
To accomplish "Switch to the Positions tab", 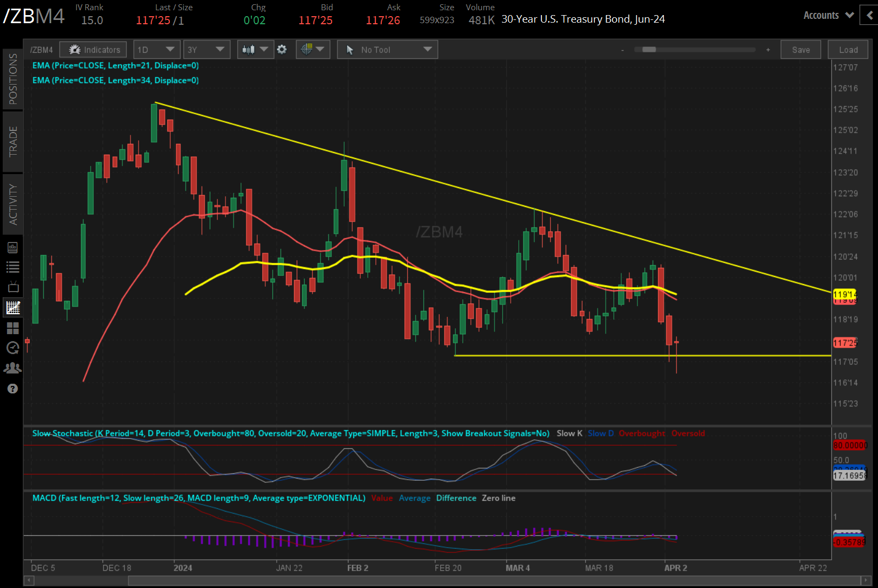I will 13,79.
